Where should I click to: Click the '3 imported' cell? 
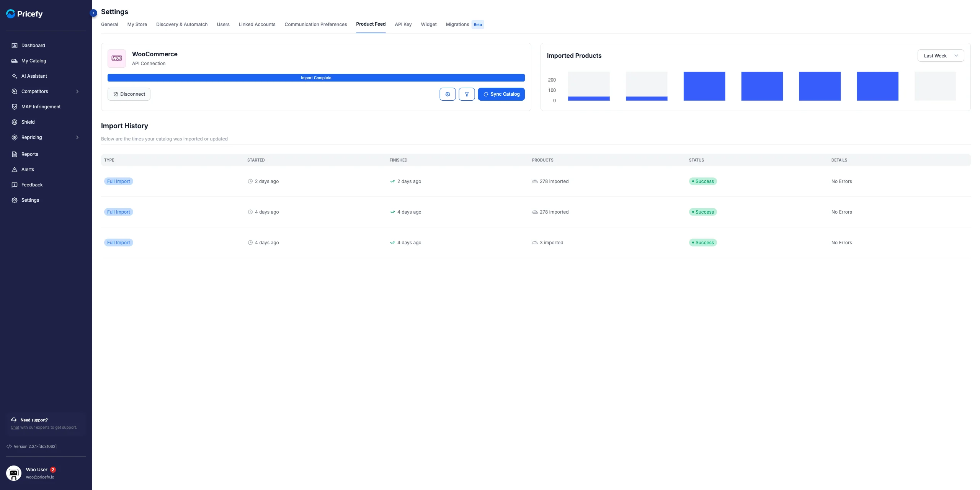click(548, 243)
